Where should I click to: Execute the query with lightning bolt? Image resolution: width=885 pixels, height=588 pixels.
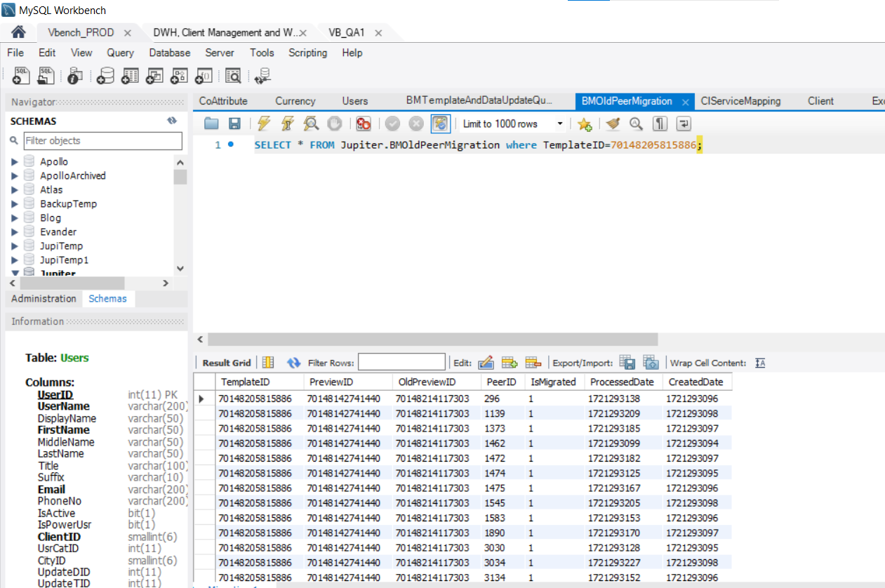click(264, 124)
